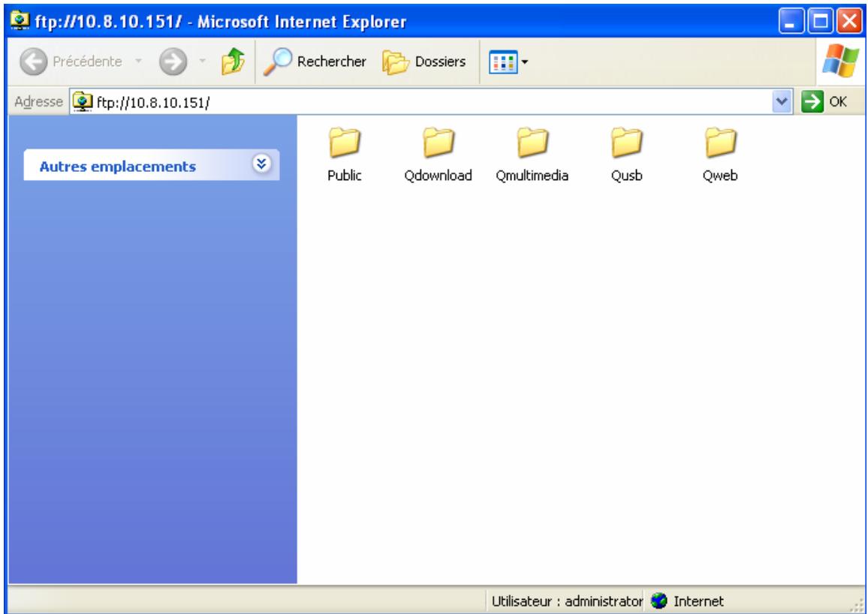Image resolution: width=868 pixels, height=614 pixels.
Task: Select the Public folder icon
Action: coord(345,142)
